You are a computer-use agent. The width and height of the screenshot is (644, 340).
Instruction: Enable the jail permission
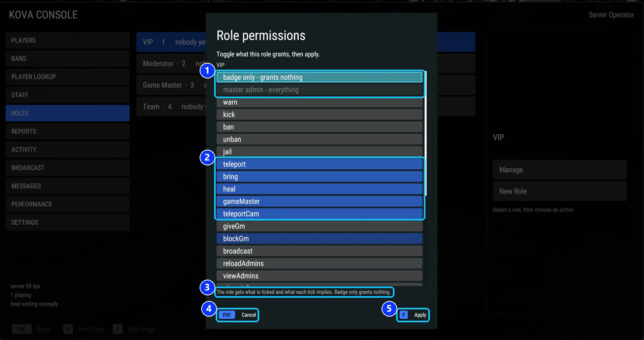point(319,152)
